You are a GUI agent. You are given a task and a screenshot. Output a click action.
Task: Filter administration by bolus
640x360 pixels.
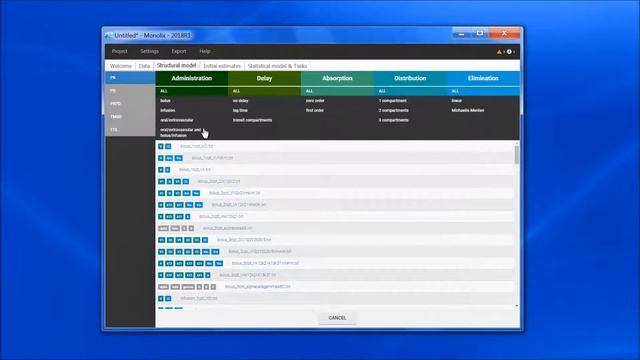click(165, 100)
